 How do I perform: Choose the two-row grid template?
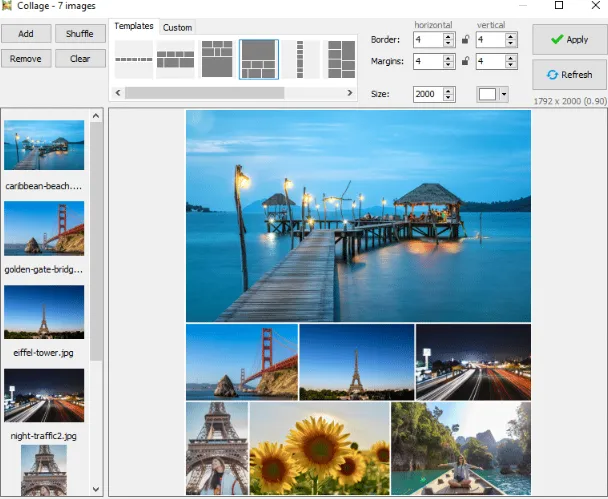[175, 59]
